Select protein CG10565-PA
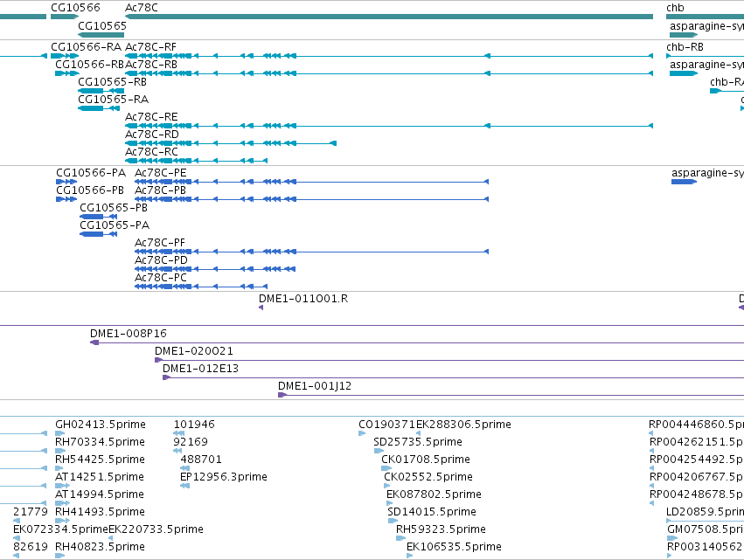Viewport: 744px width, 560px height. pyautogui.click(x=99, y=234)
